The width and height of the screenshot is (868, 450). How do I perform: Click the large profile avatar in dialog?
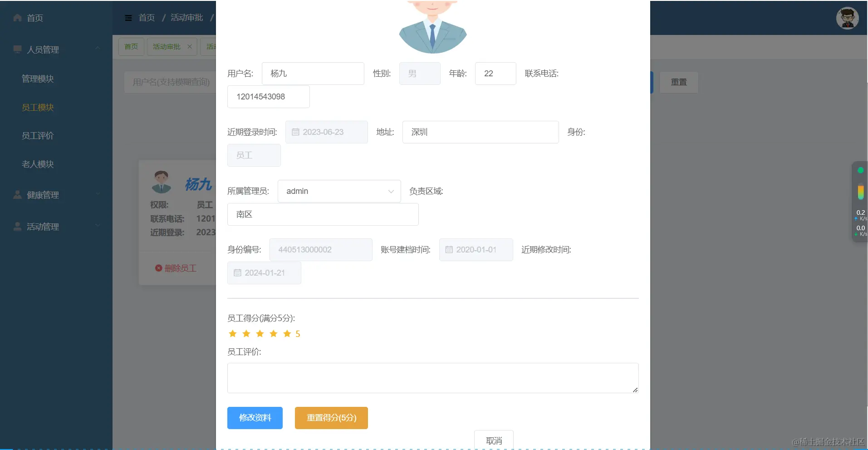tap(432, 26)
